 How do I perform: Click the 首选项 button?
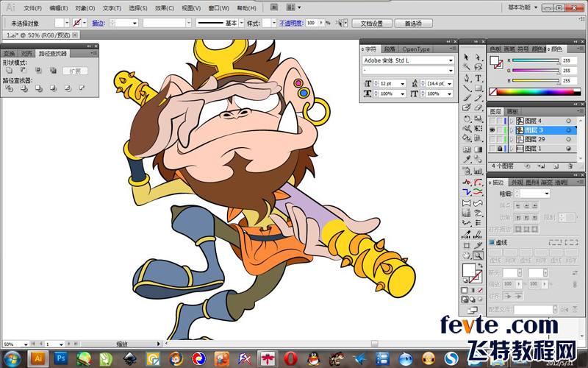click(x=413, y=24)
